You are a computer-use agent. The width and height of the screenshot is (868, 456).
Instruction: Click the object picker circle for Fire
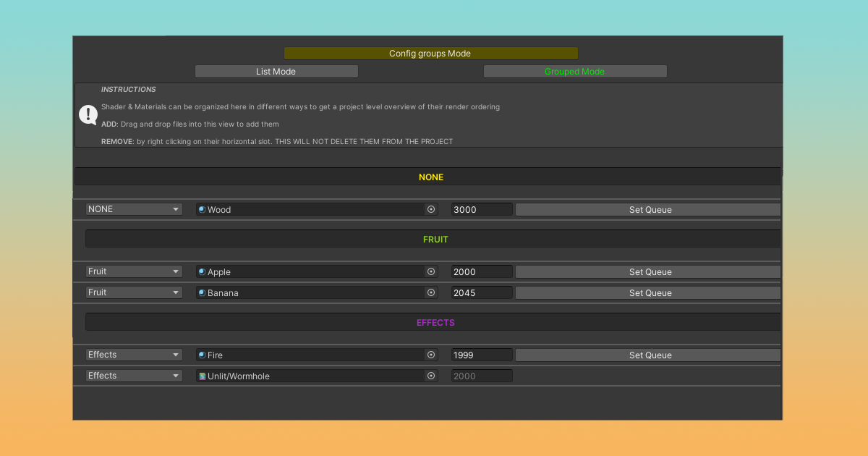coord(431,355)
